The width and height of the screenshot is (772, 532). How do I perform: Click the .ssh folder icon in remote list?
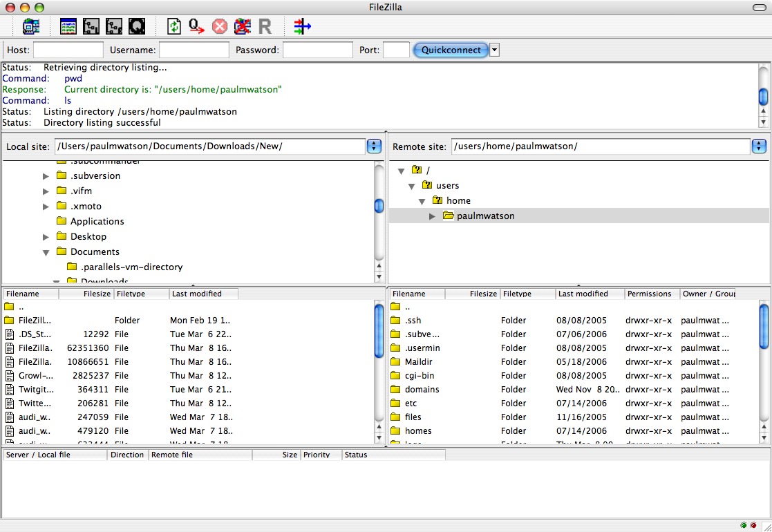click(395, 321)
